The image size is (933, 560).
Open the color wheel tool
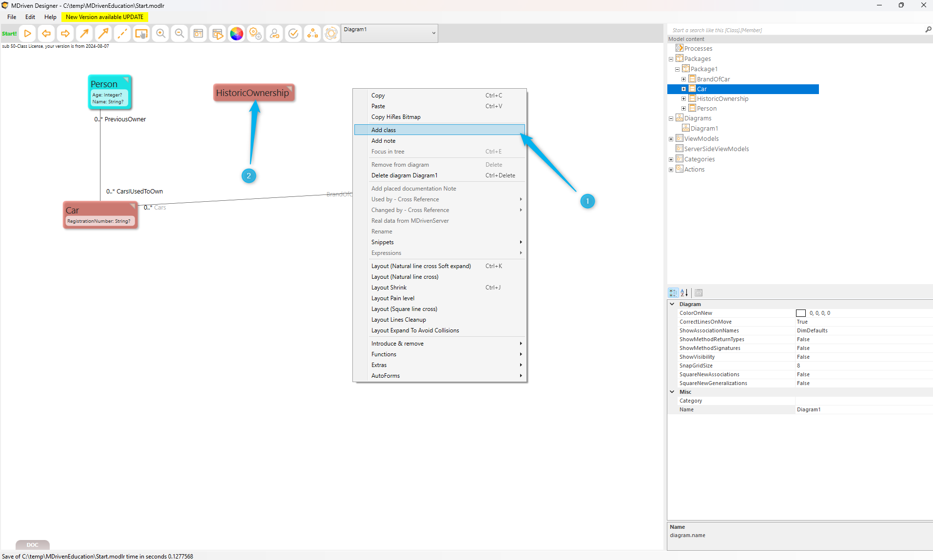[236, 34]
